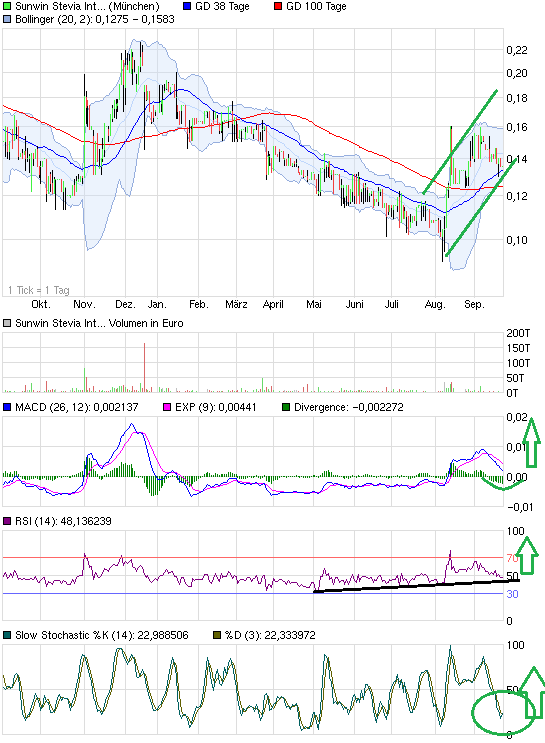Click the 'April' month axis label

tap(273, 304)
